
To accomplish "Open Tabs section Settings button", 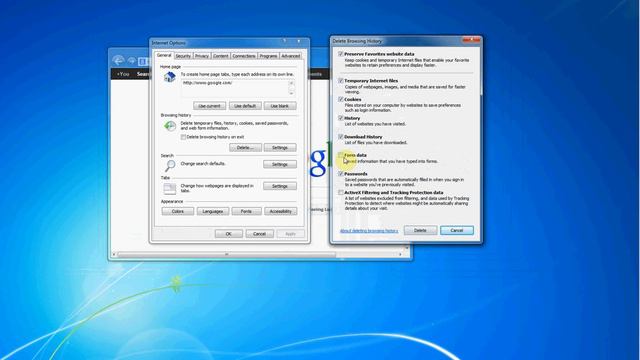I will 280,186.
